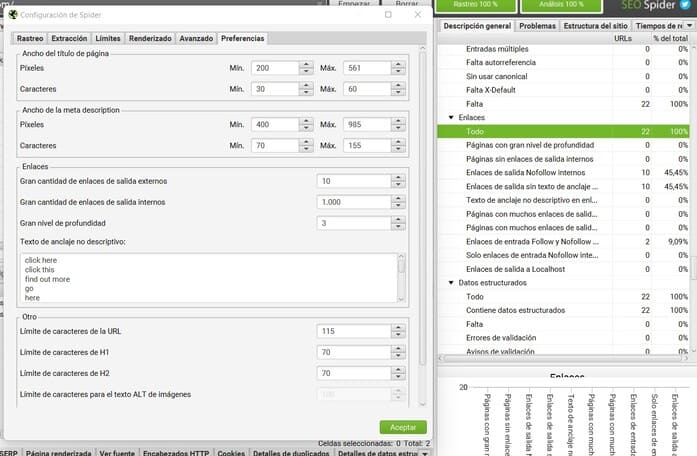Click the internal outlinks field showing 1.000

(x=354, y=202)
